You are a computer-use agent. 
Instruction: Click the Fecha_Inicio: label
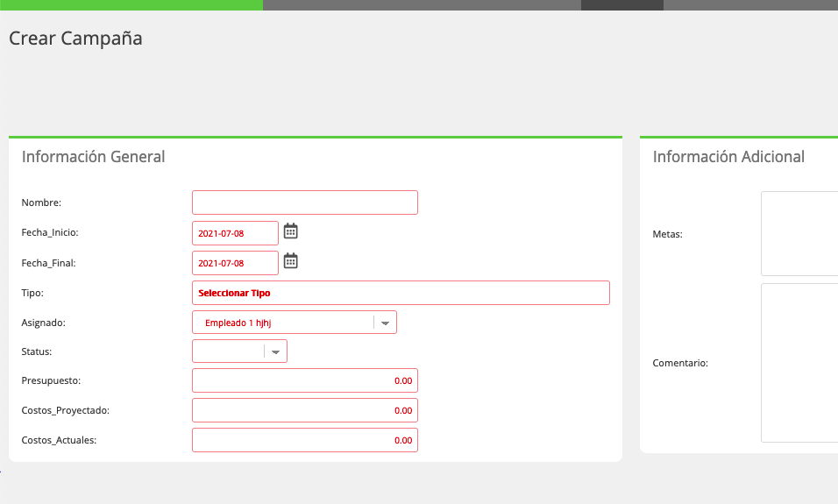[50, 232]
